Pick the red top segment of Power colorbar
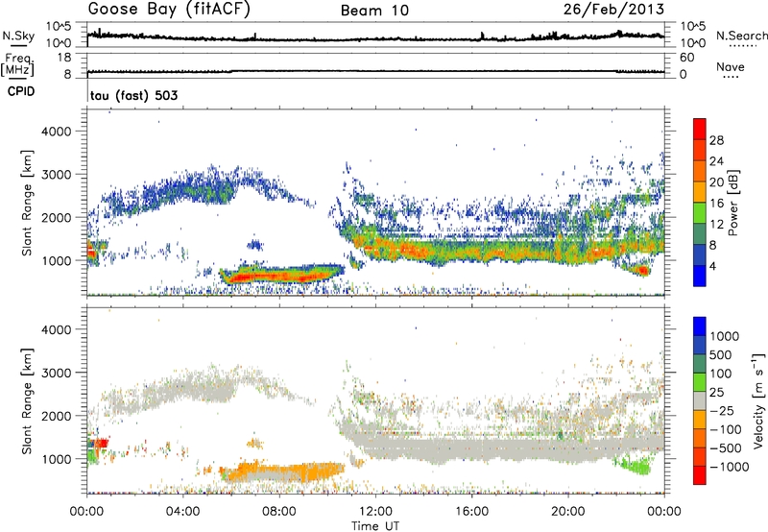The image size is (768, 532). click(x=700, y=130)
